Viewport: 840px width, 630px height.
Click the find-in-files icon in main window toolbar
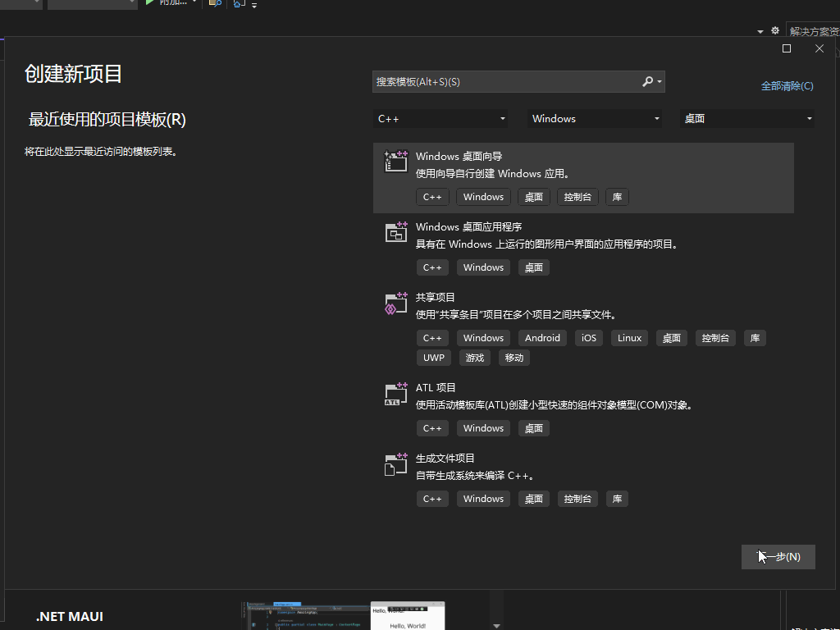[x=215, y=3]
